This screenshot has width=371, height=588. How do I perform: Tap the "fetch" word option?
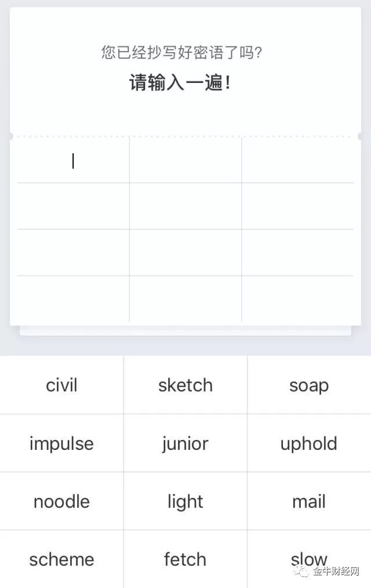(185, 560)
